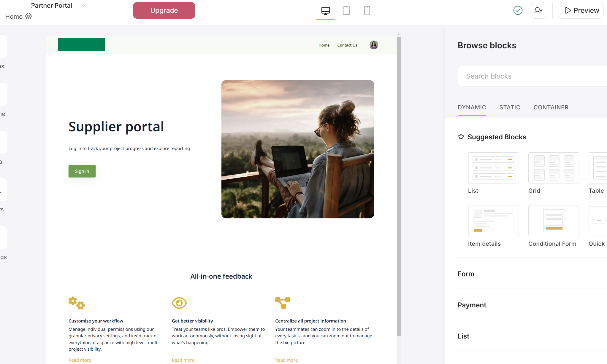Open the invite user icon
Viewport: 607px width, 364px height.
click(538, 10)
